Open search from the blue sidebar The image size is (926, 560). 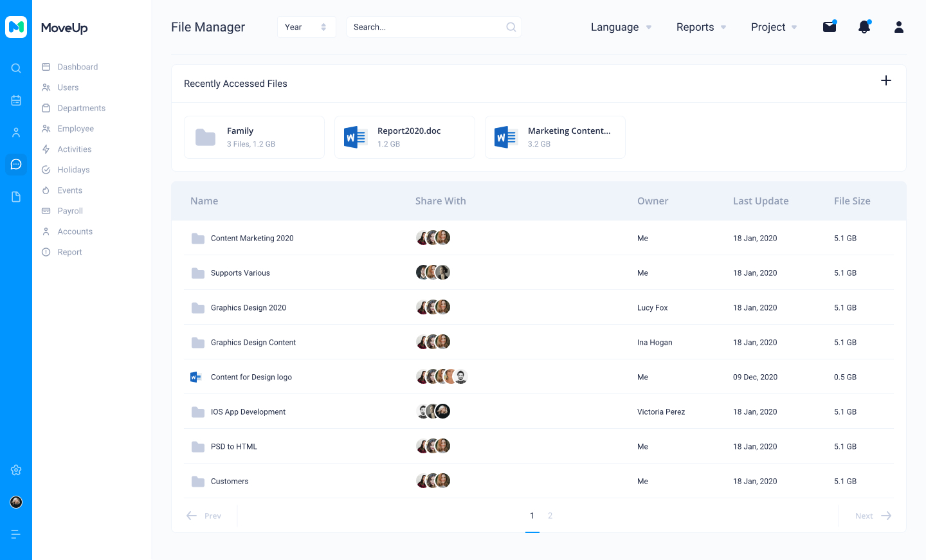pyautogui.click(x=16, y=68)
